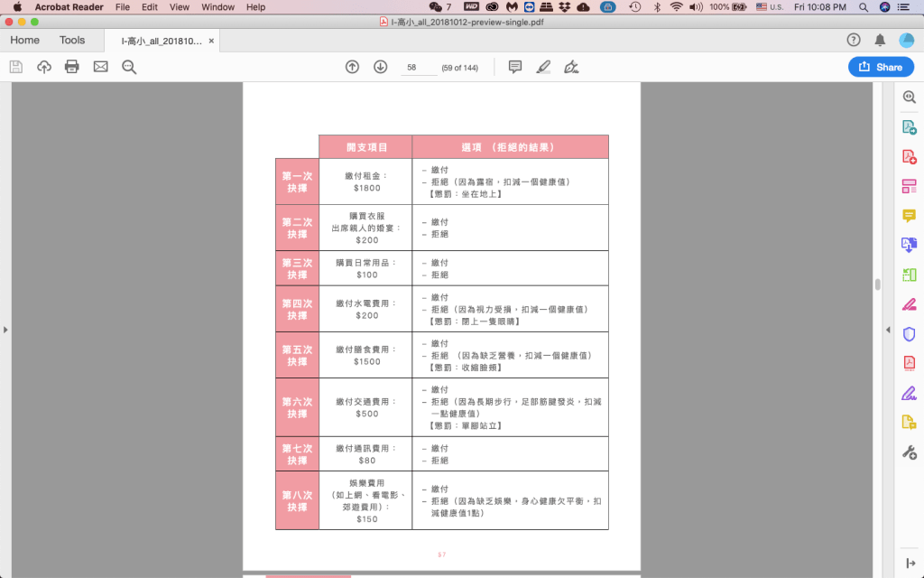Switch to the Home tab

pos(24,41)
